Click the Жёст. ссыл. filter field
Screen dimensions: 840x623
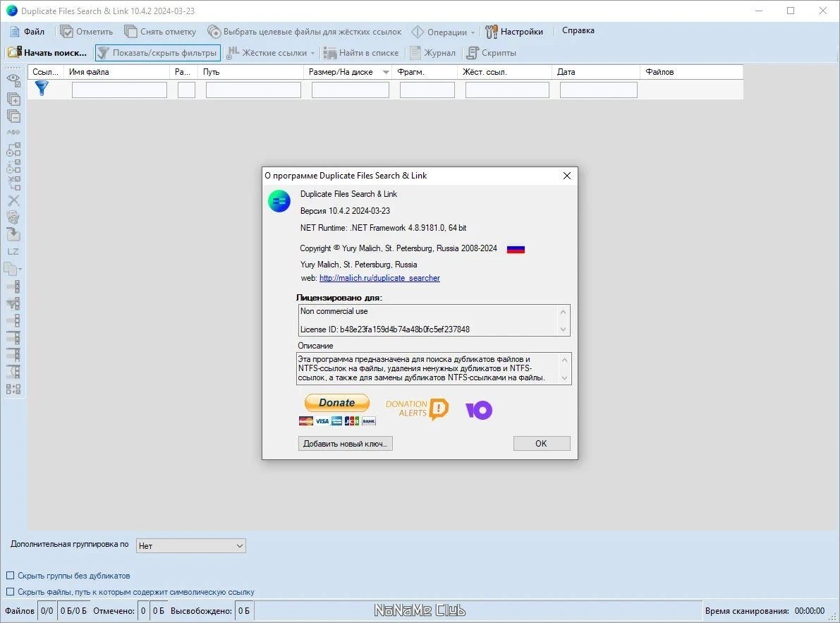(507, 90)
